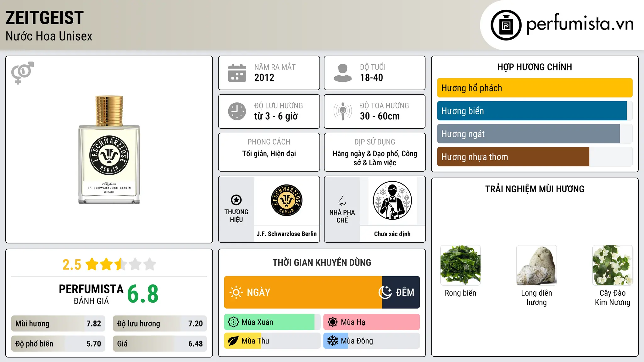Click the age range 18-40
The image size is (644, 362).
coord(371,78)
